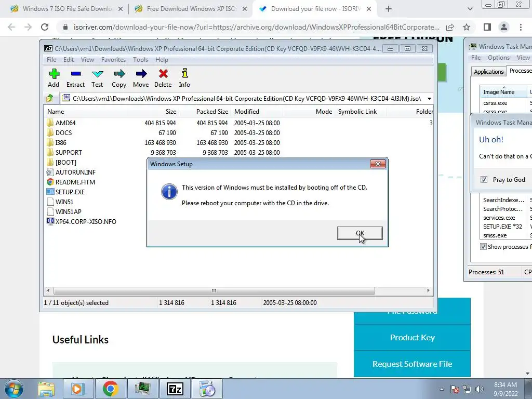
Task: Sort the file list by the Modified column
Action: 257,112
